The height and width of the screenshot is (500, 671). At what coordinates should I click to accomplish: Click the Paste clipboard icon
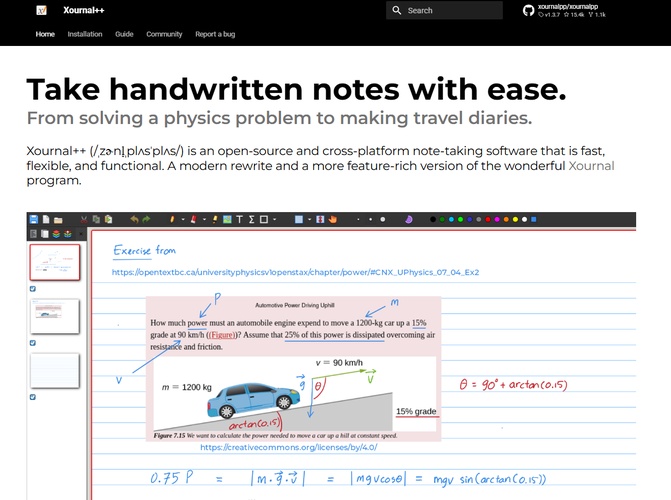tap(108, 220)
